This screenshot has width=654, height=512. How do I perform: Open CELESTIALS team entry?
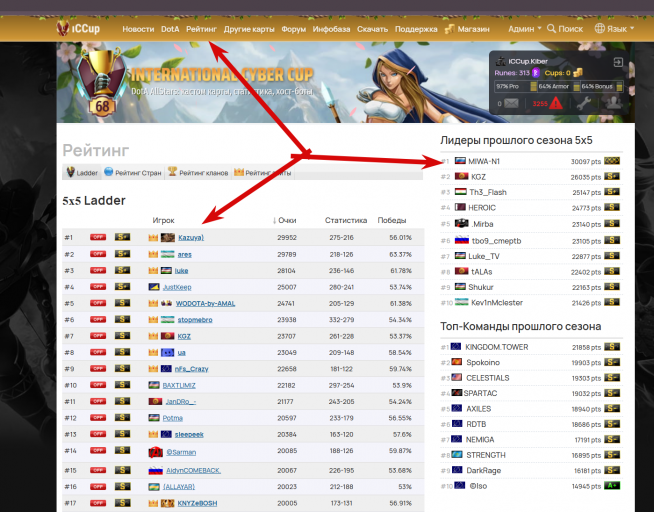tap(488, 378)
